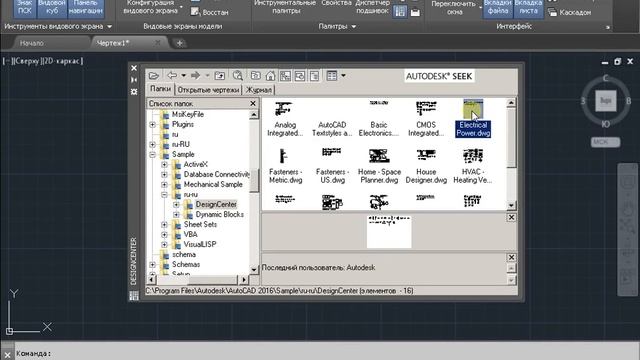
Task: Expand the ActiveX folder node
Action: pyautogui.click(x=164, y=164)
